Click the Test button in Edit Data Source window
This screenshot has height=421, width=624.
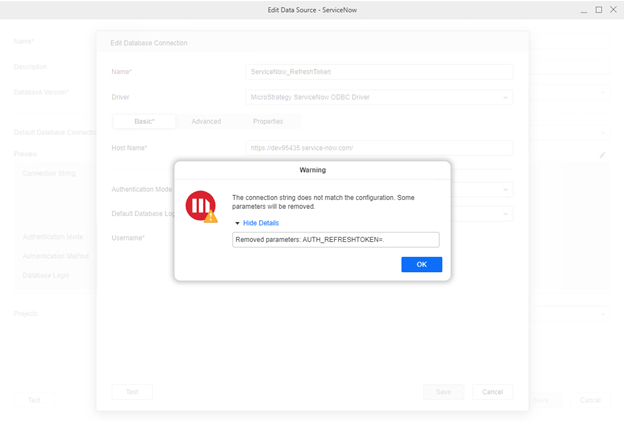coord(34,400)
